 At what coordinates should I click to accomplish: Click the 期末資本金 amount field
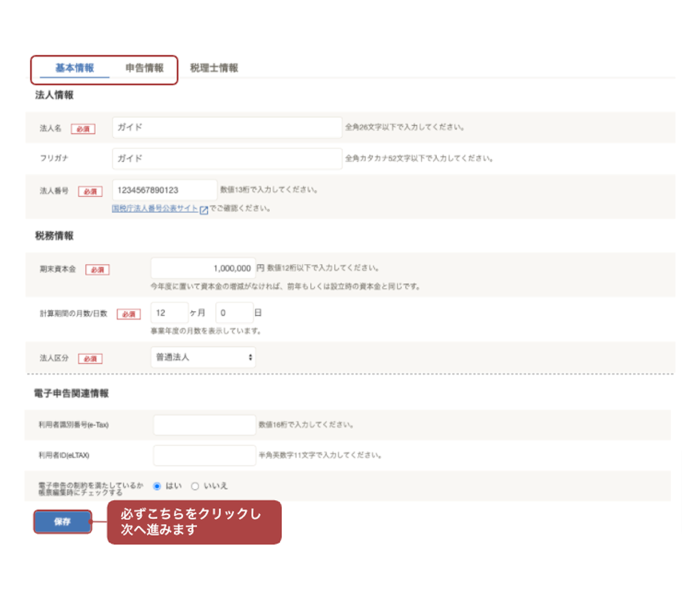point(203,268)
